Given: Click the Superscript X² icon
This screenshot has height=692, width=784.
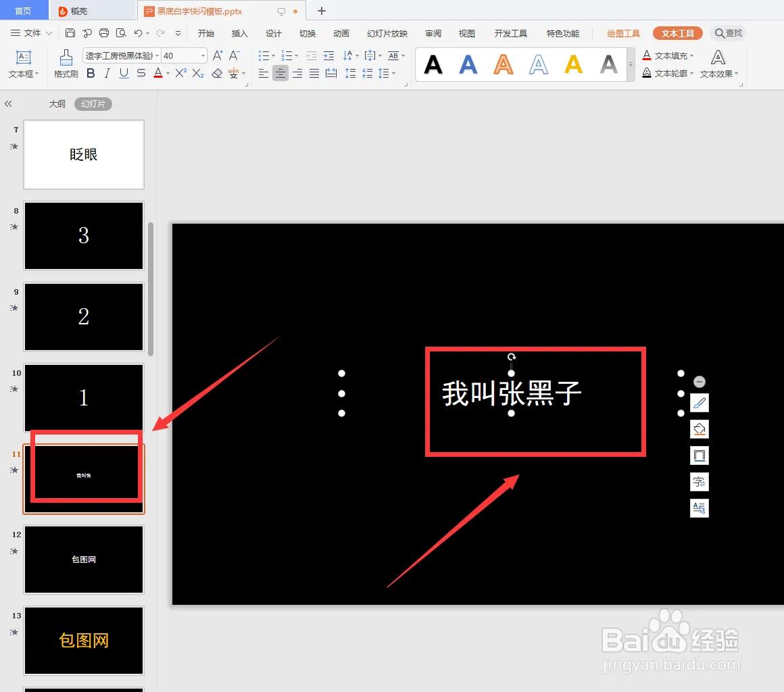Looking at the screenshot, I should point(181,73).
